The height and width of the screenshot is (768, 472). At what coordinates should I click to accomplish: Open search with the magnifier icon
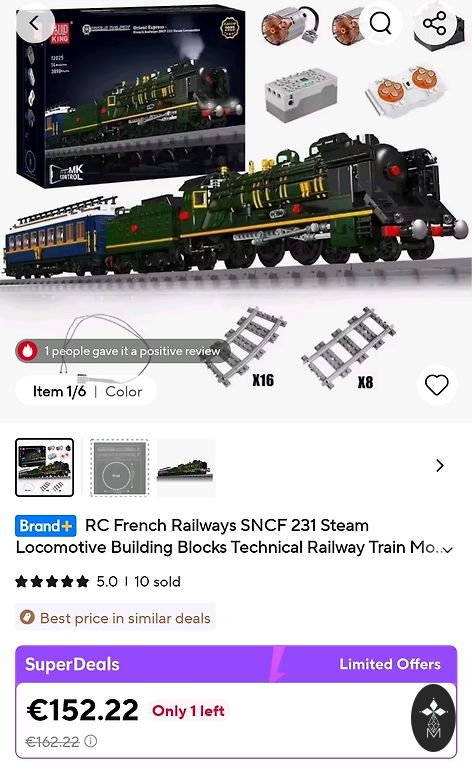(x=380, y=23)
